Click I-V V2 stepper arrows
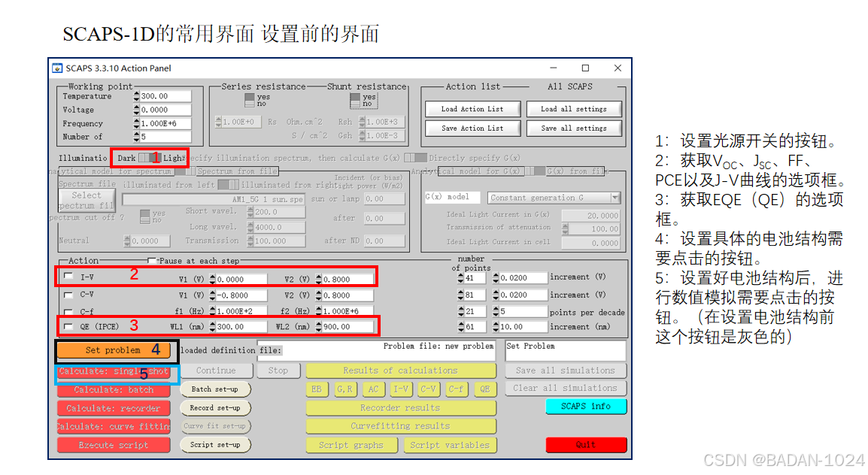This screenshot has width=868, height=475. pyautogui.click(x=318, y=280)
